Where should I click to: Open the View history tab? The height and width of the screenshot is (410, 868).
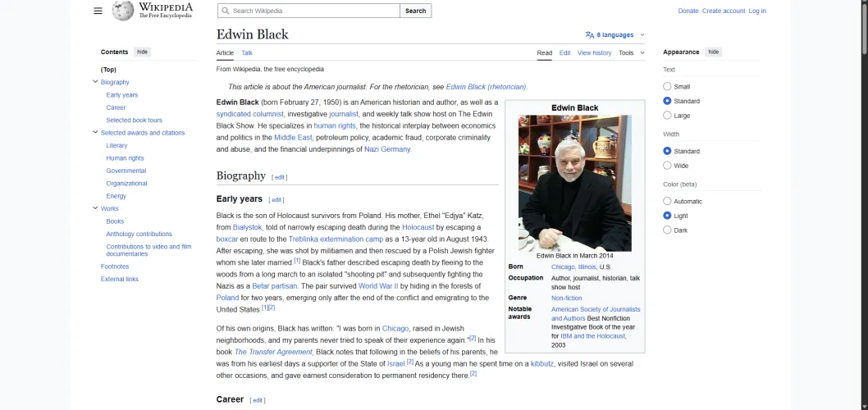click(594, 53)
